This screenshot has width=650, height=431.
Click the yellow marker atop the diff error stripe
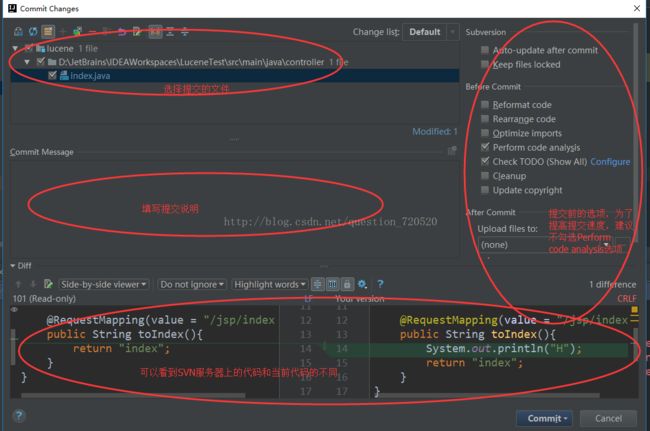tap(634, 310)
